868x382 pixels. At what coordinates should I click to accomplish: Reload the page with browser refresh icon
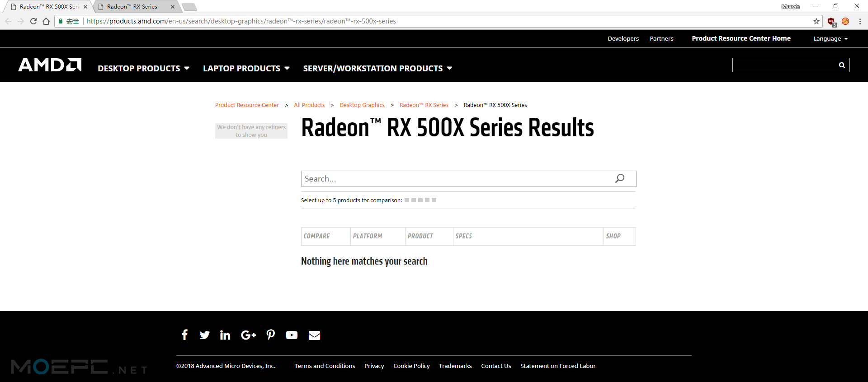pos(33,21)
